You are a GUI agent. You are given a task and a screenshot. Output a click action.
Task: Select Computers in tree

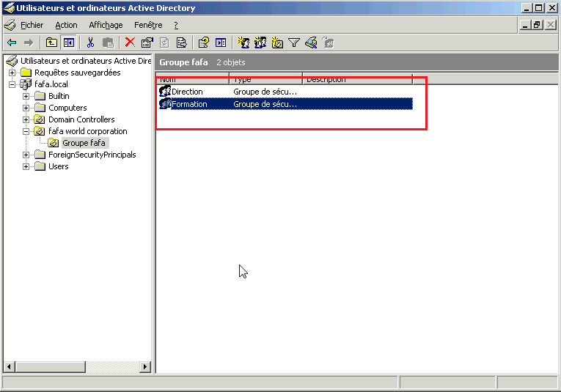point(67,108)
